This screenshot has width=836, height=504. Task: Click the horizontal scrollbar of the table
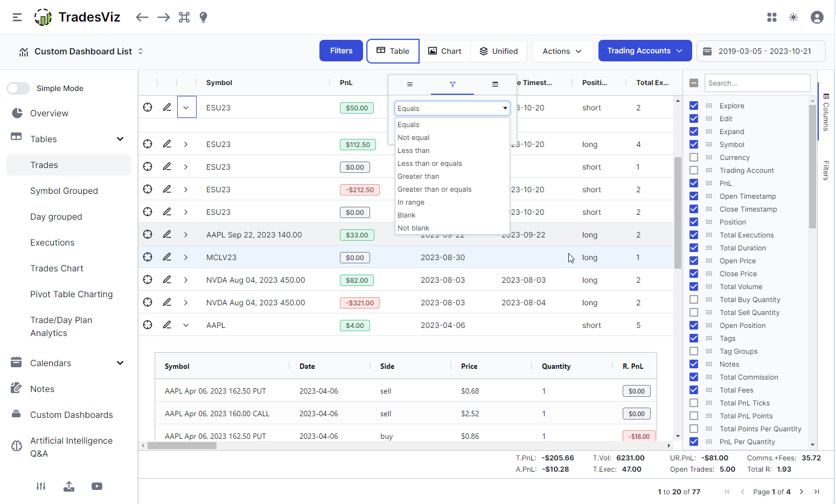pos(182,445)
